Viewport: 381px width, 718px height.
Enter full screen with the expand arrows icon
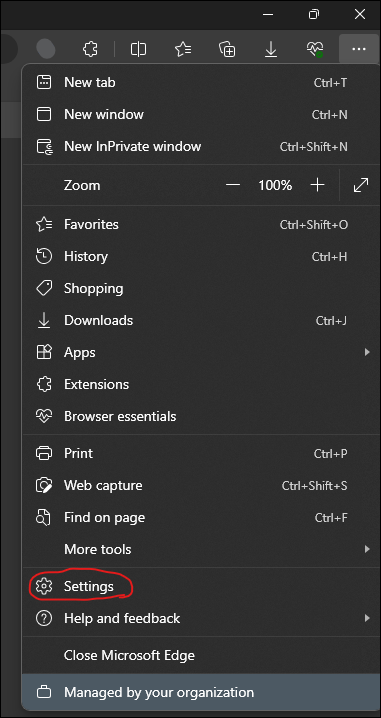(x=361, y=185)
